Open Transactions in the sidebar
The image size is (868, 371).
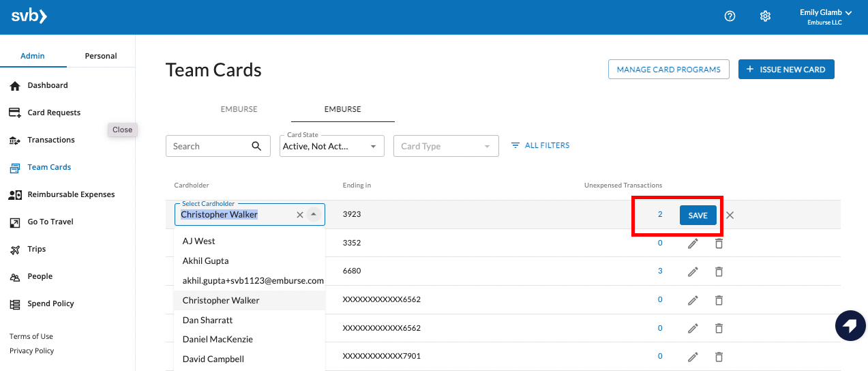coord(51,140)
